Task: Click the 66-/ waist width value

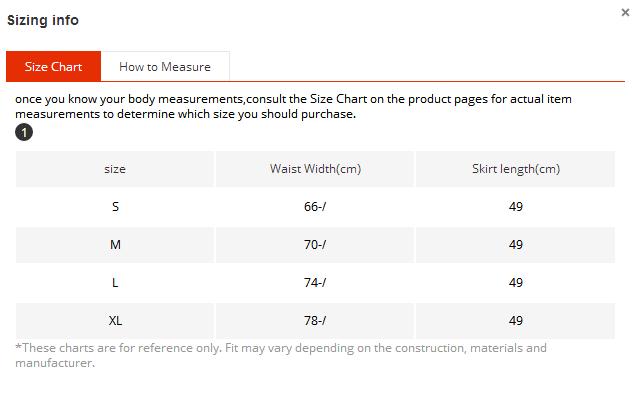Action: pos(315,207)
